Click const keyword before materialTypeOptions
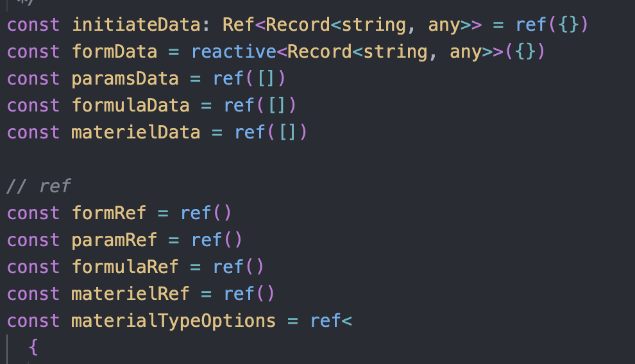 [33, 320]
